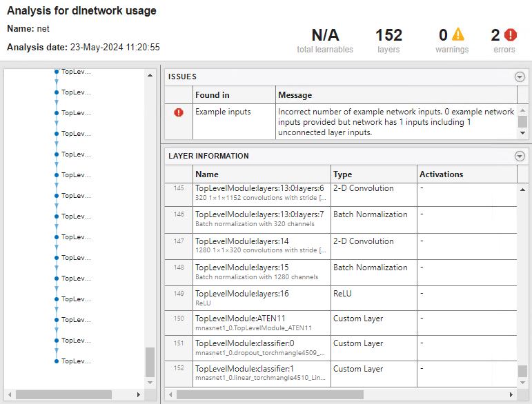
Task: Click the Activations column header
Action: (x=466, y=174)
